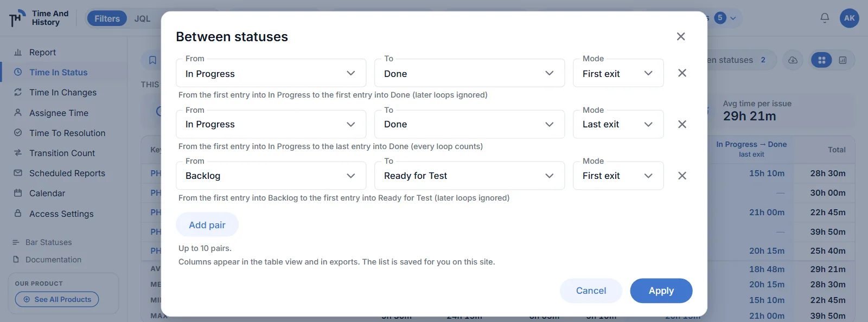This screenshot has height=322, width=868.
Task: Switch to Filters mode
Action: click(x=107, y=18)
